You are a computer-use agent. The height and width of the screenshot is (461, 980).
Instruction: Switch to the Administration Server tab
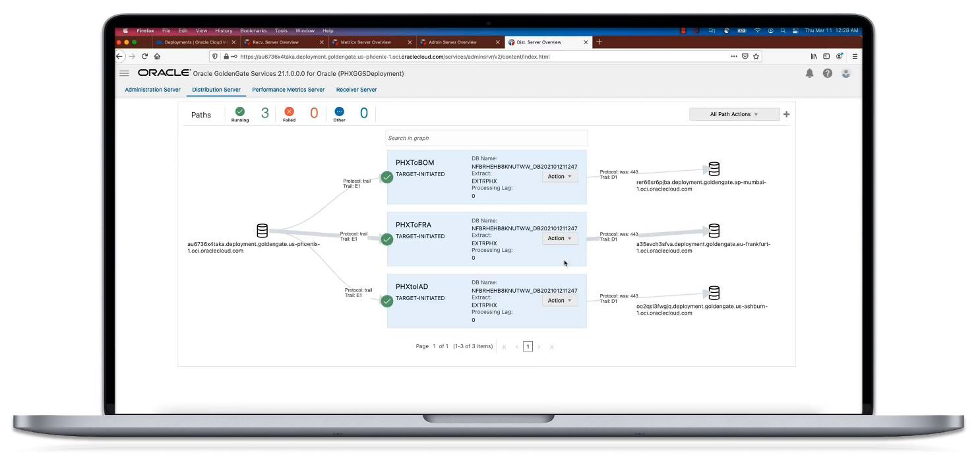click(152, 90)
